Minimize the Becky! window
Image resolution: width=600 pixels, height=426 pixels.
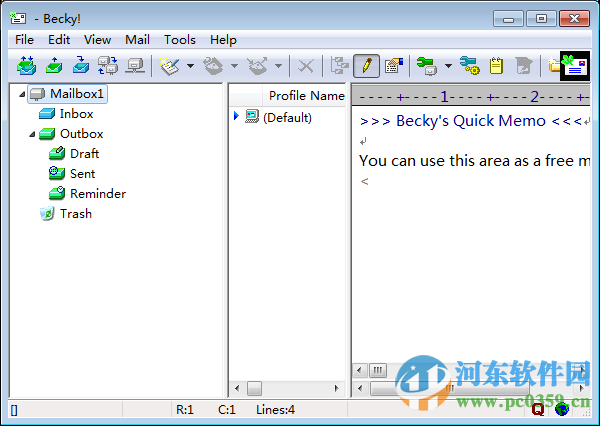508,18
